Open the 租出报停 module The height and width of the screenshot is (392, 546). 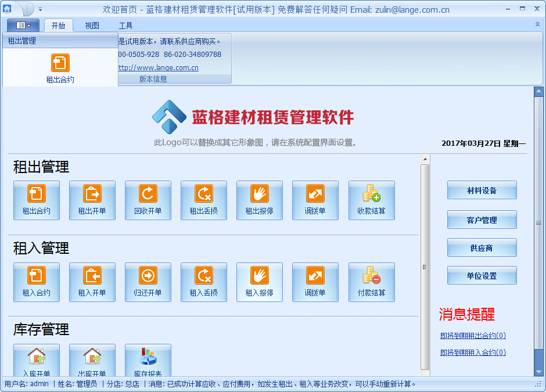click(x=260, y=200)
